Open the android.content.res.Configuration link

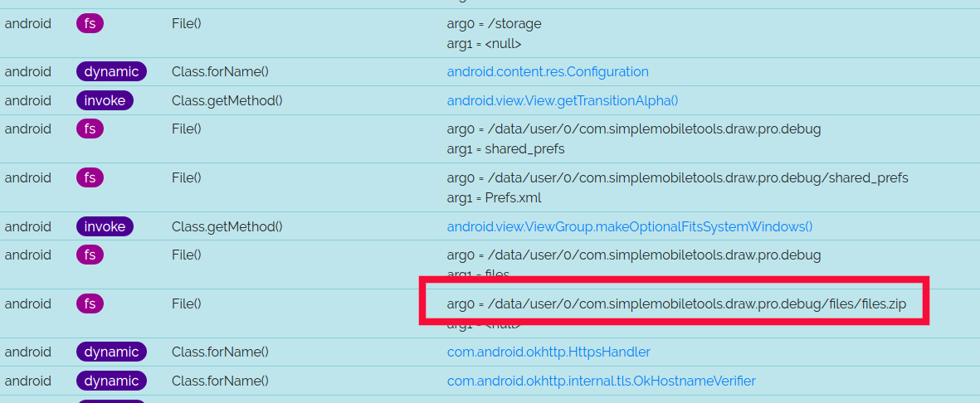pos(548,72)
